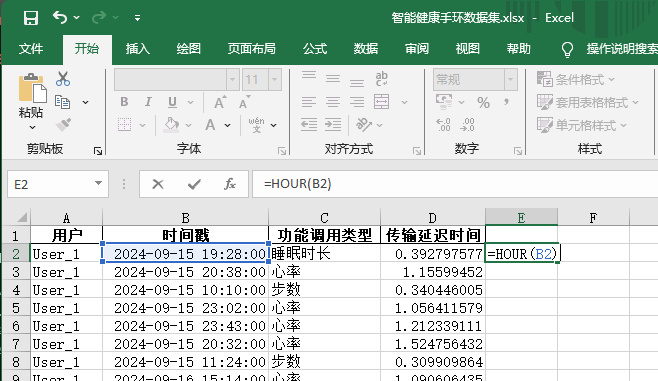This screenshot has width=658, height=381.
Task: Align text to the bottom
Action: tap(357, 82)
